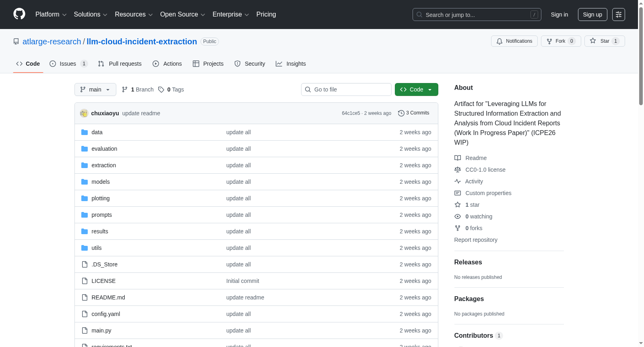Click the extraction folder icon
Image resolution: width=644 pixels, height=347 pixels.
tap(85, 165)
